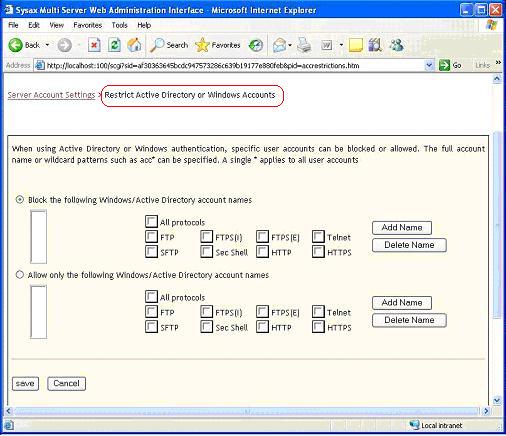Image resolution: width=506 pixels, height=436 pixels.
Task: Click the Mail envelope icon
Action: pos(279,45)
